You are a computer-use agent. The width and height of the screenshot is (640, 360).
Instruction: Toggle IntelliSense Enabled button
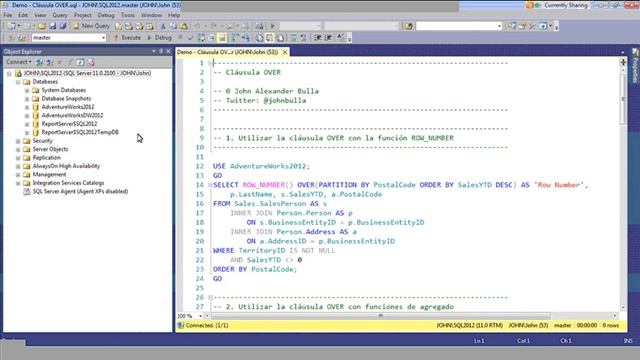point(222,38)
